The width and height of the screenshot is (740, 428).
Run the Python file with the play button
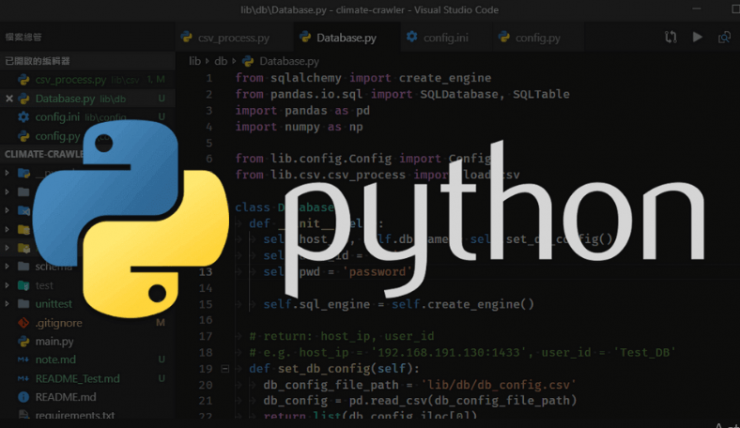pos(698,37)
